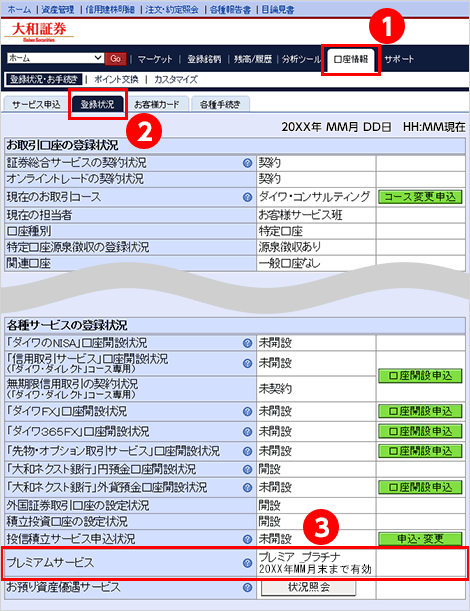
Task: Open the 残高/履歴 menu
Action: click(253, 59)
